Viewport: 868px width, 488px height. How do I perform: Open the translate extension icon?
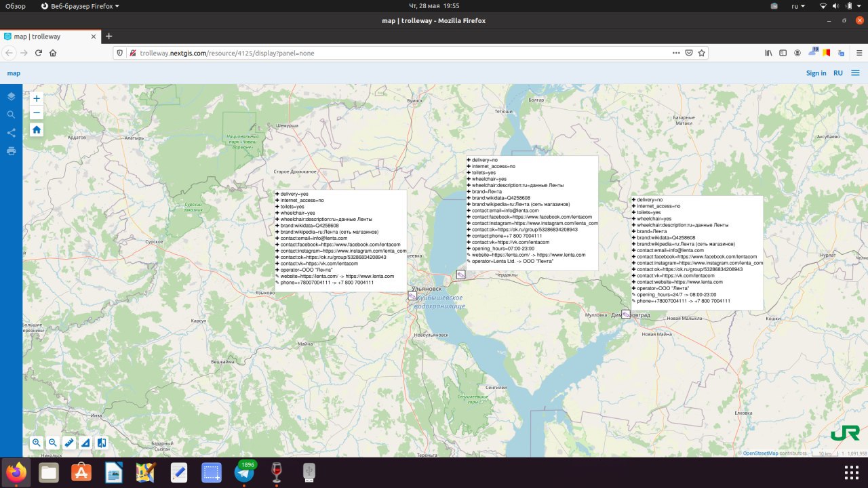841,53
